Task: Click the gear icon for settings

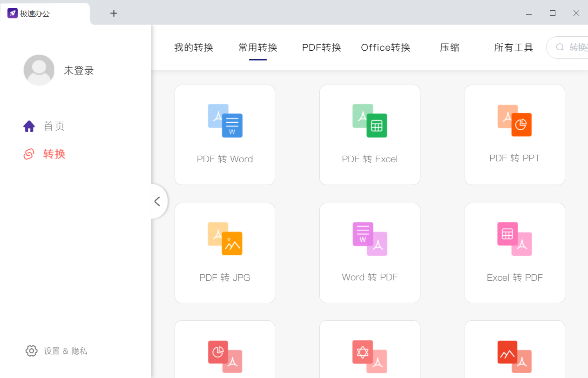Action: 31,351
